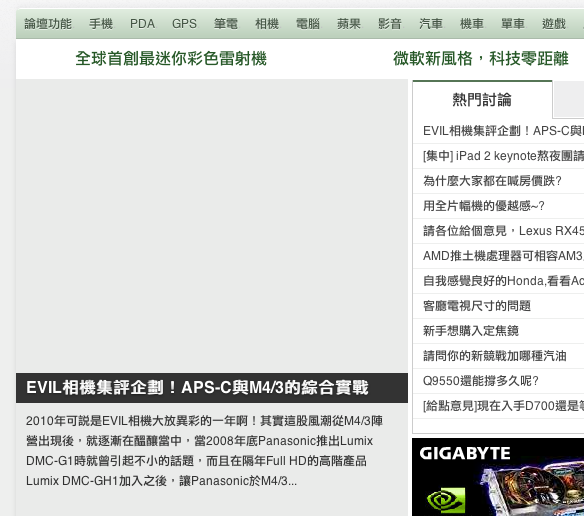Open the 現在入手D700 opinion thread
Viewport: 584px width, 516px height.
(503, 406)
